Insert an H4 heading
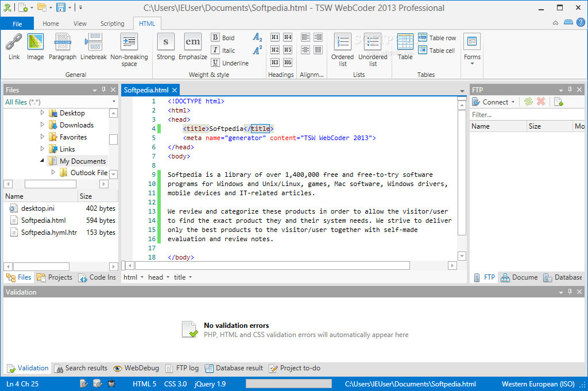This screenshot has width=588, height=391. point(288,37)
